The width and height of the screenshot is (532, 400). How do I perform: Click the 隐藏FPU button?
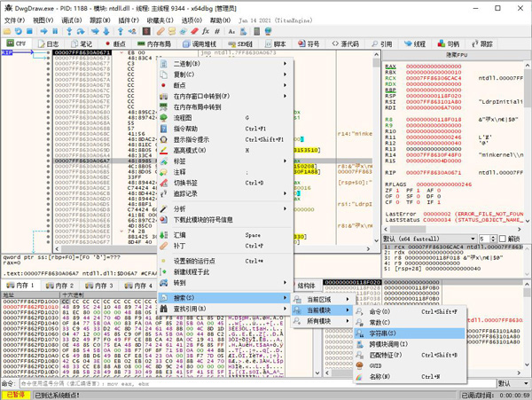(x=457, y=55)
